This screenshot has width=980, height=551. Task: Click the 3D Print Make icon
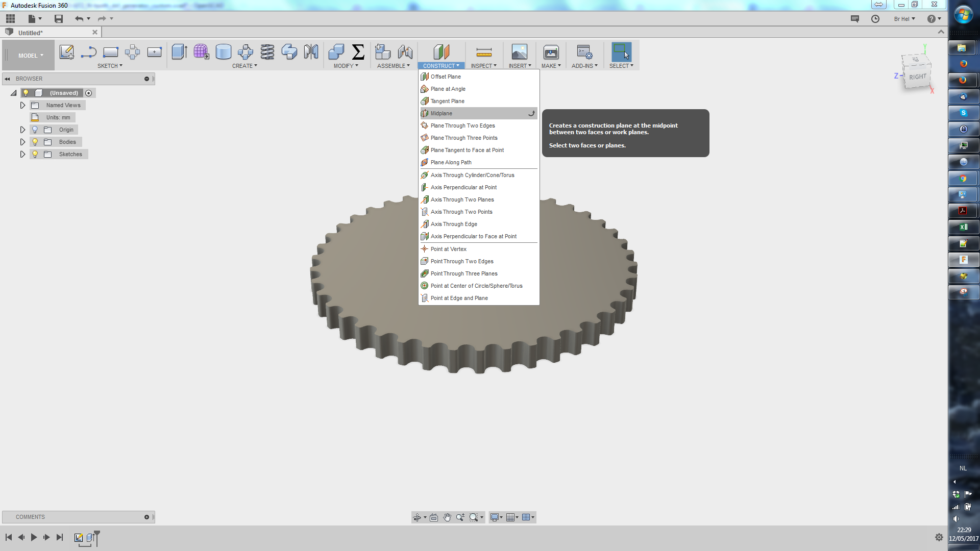pos(551,52)
